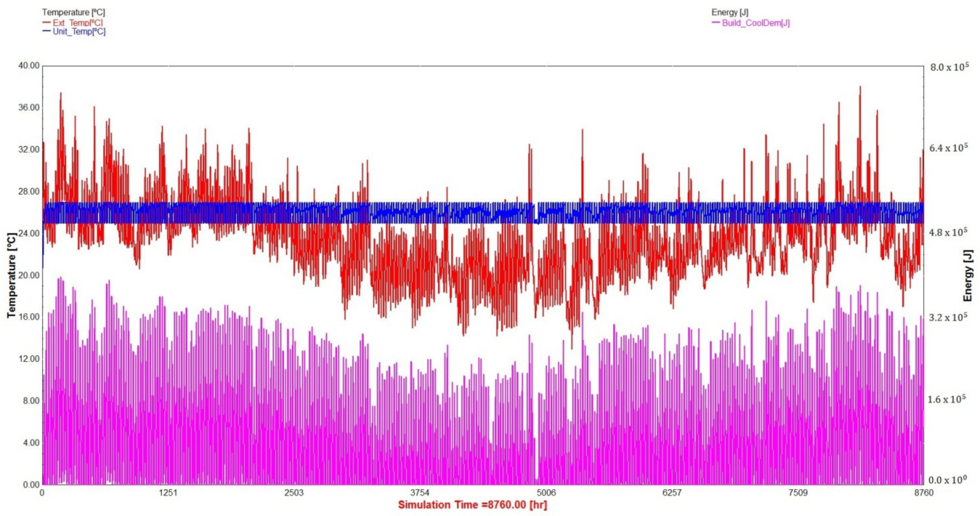980x516 pixels.
Task: Click the 1251 hour marker on time axis
Action: [x=168, y=493]
